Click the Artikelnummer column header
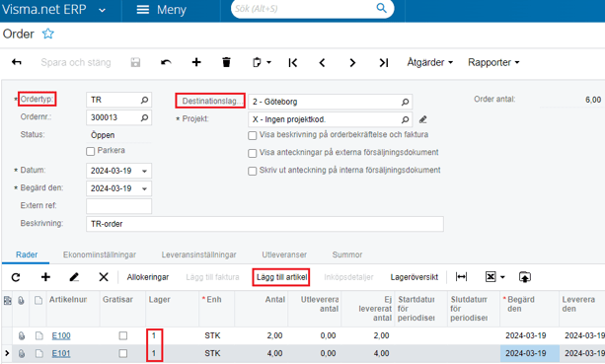This screenshot has width=605, height=364. (x=73, y=309)
